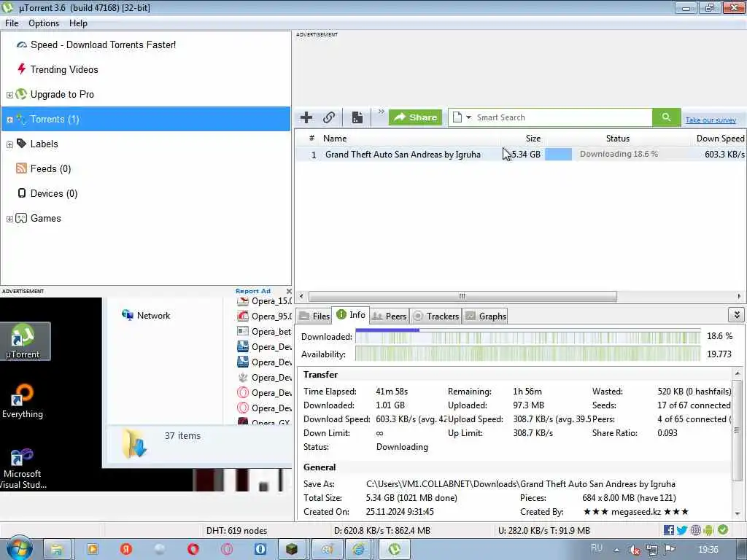The height and width of the screenshot is (560, 747).
Task: Select Speed - Download Torrents Faster item
Action: click(103, 44)
